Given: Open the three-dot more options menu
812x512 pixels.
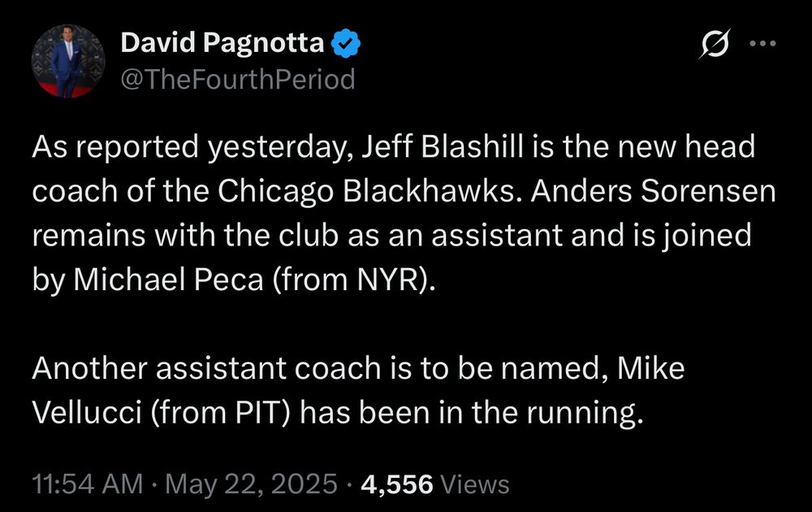Looking at the screenshot, I should 762,44.
